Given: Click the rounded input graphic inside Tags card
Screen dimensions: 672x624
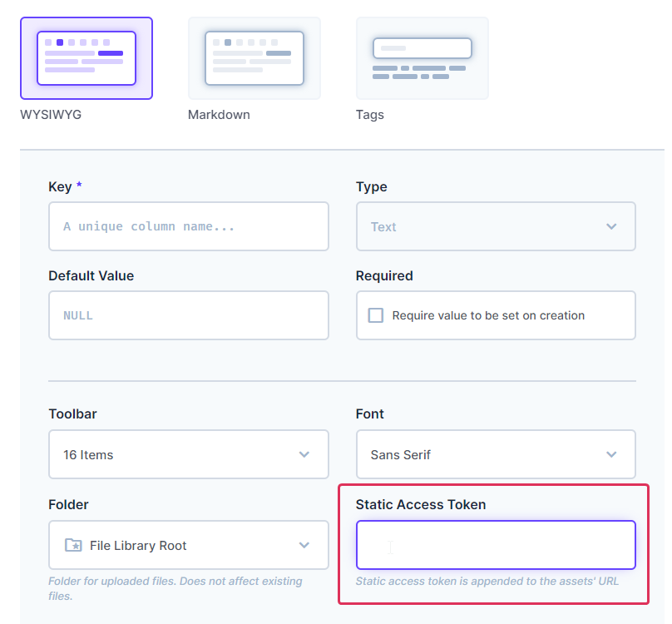Looking at the screenshot, I should point(422,48).
